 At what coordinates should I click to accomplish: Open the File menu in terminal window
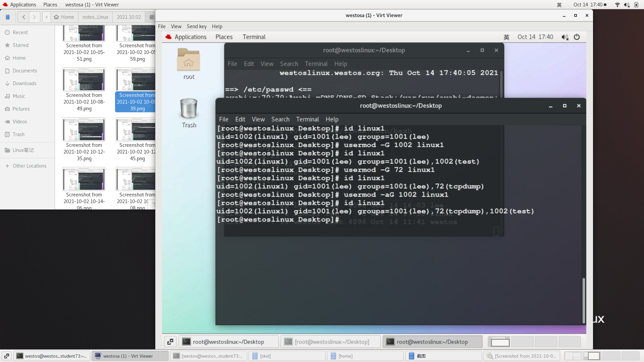click(224, 119)
